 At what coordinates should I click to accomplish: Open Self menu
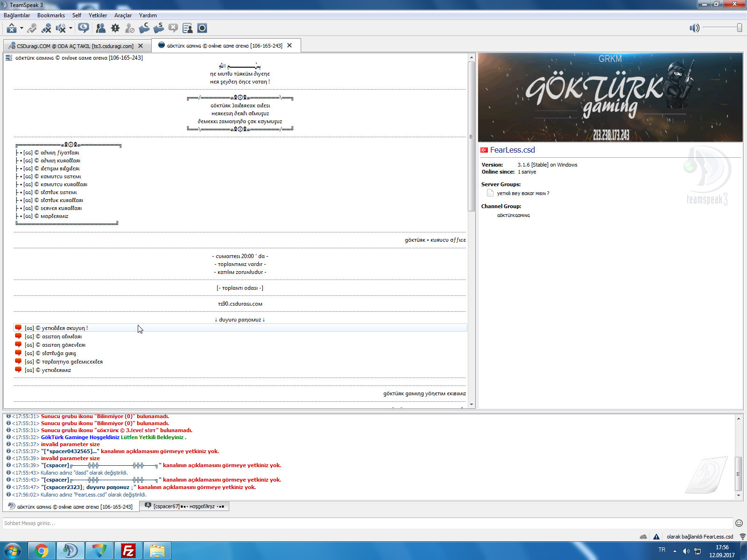tap(77, 15)
